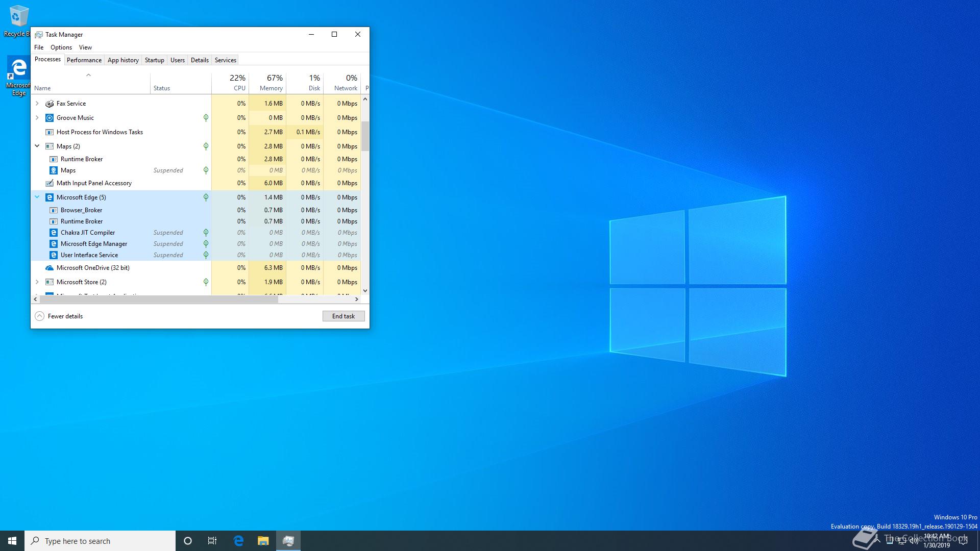Viewport: 980px width, 551px height.
Task: Open the Options menu
Action: 61,47
